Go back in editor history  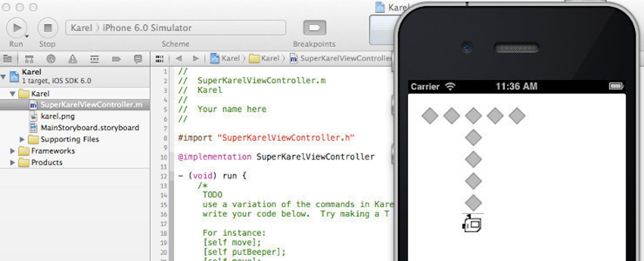coord(179,58)
